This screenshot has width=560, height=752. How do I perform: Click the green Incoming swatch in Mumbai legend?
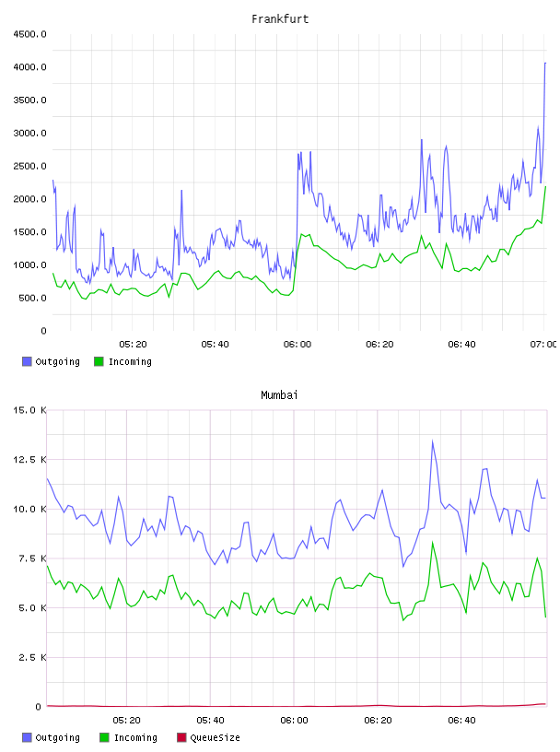pos(104,737)
